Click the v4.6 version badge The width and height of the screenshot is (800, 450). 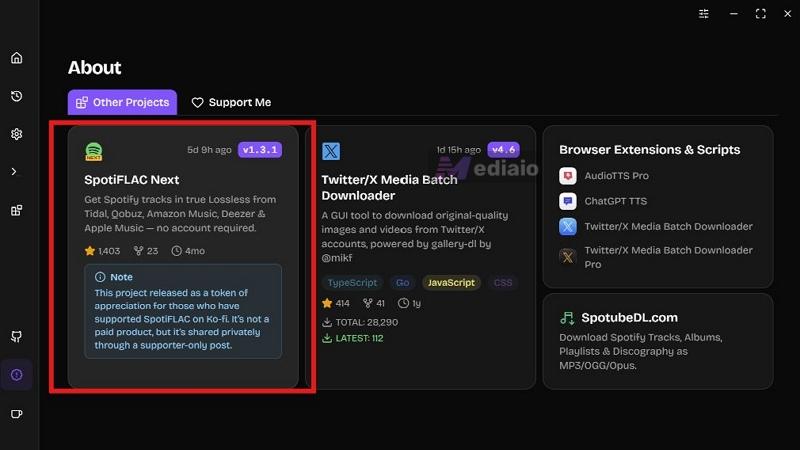click(503, 149)
